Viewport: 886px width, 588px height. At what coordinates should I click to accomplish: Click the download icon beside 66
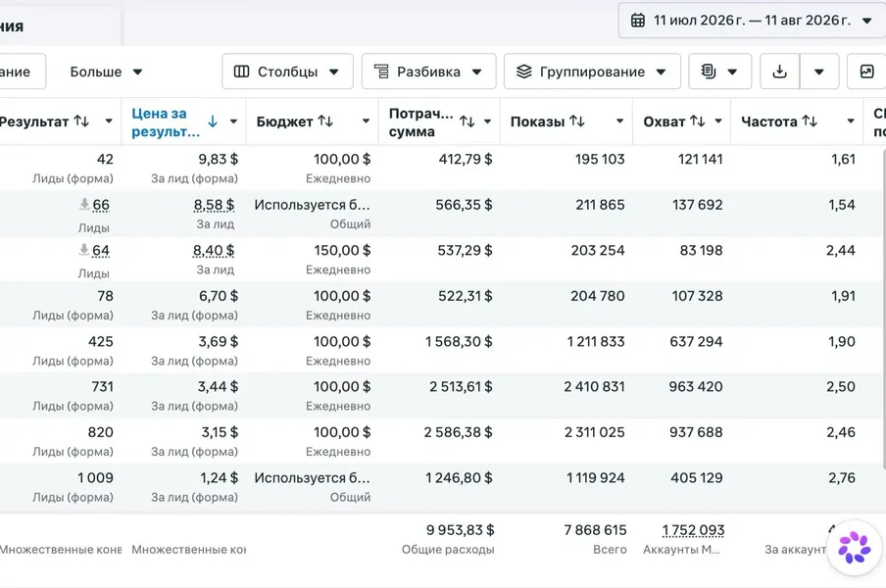pyautogui.click(x=84, y=204)
